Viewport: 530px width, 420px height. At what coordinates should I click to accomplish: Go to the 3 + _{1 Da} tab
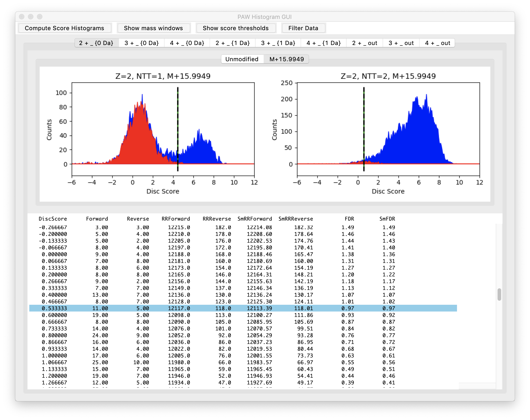(278, 43)
